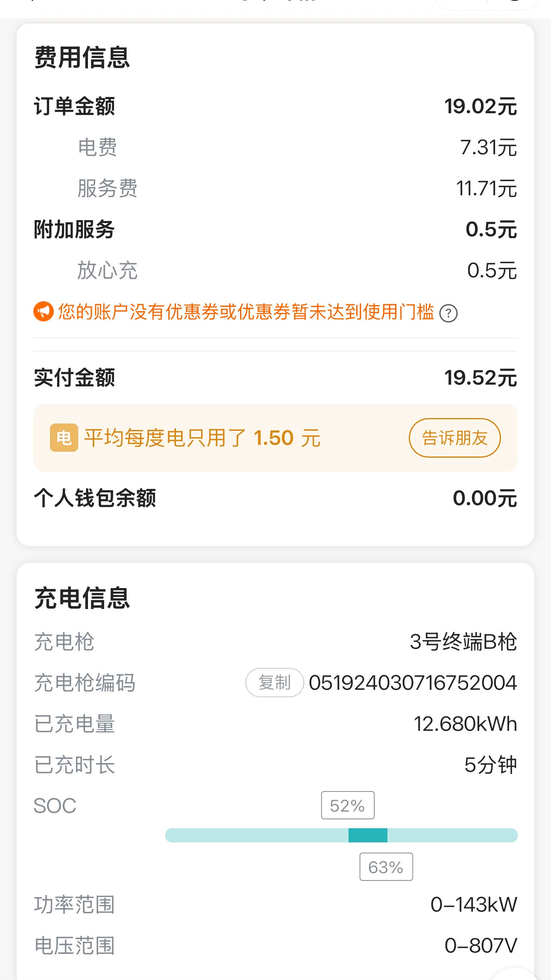Click the 实付金额 19.52元 amount
This screenshot has height=980, width=551.
pyautogui.click(x=481, y=378)
